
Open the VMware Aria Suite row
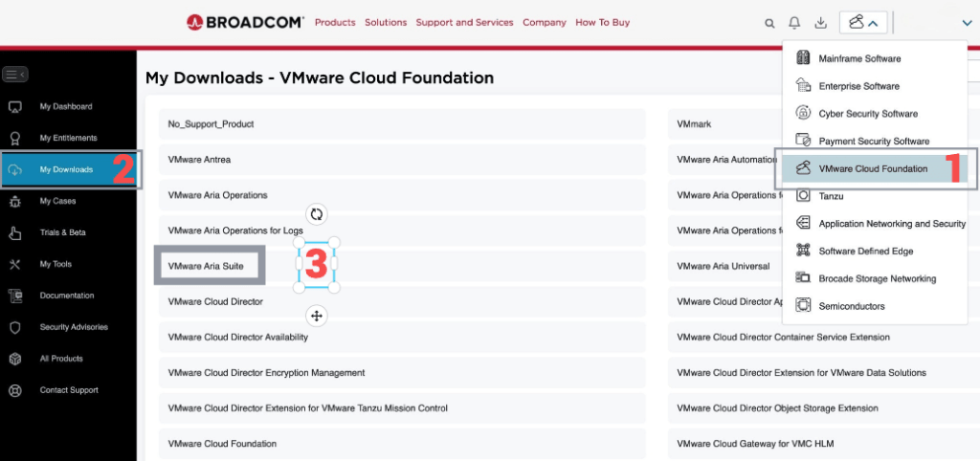coord(402,266)
